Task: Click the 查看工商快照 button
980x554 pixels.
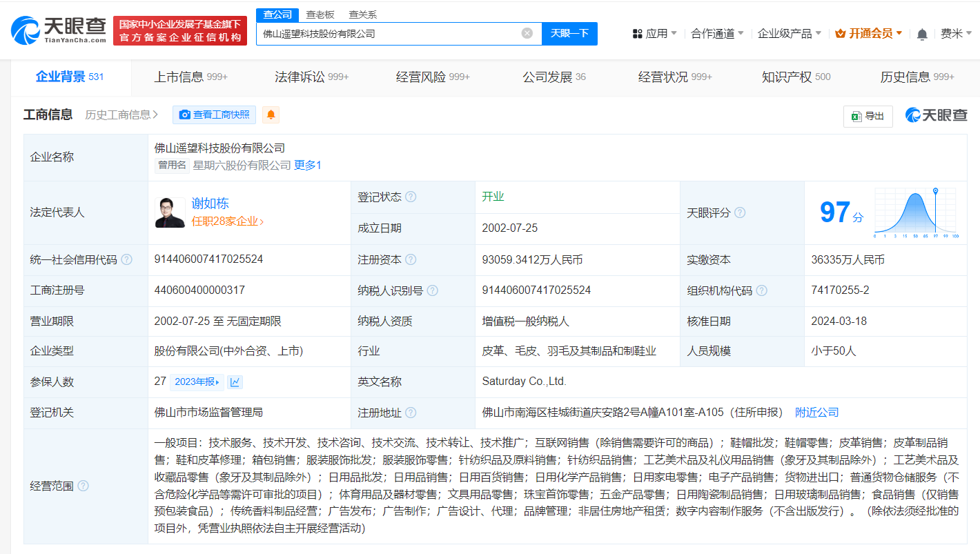Action: (214, 115)
